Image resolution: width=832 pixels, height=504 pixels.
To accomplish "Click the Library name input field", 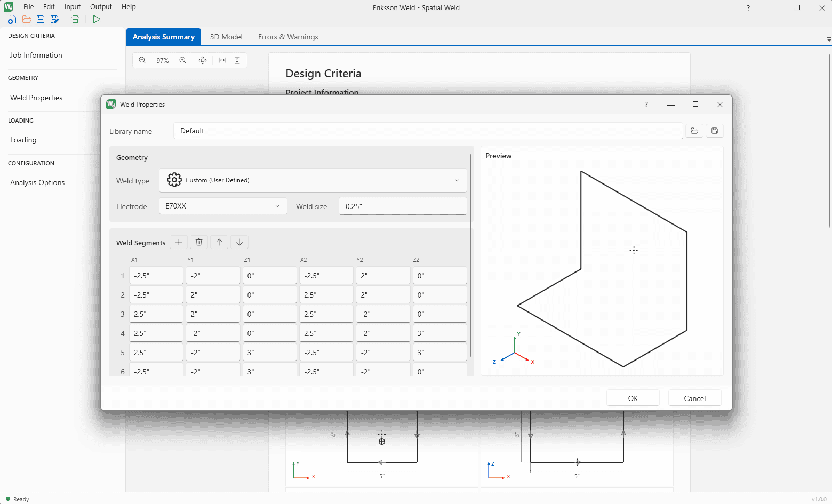I will click(x=428, y=131).
